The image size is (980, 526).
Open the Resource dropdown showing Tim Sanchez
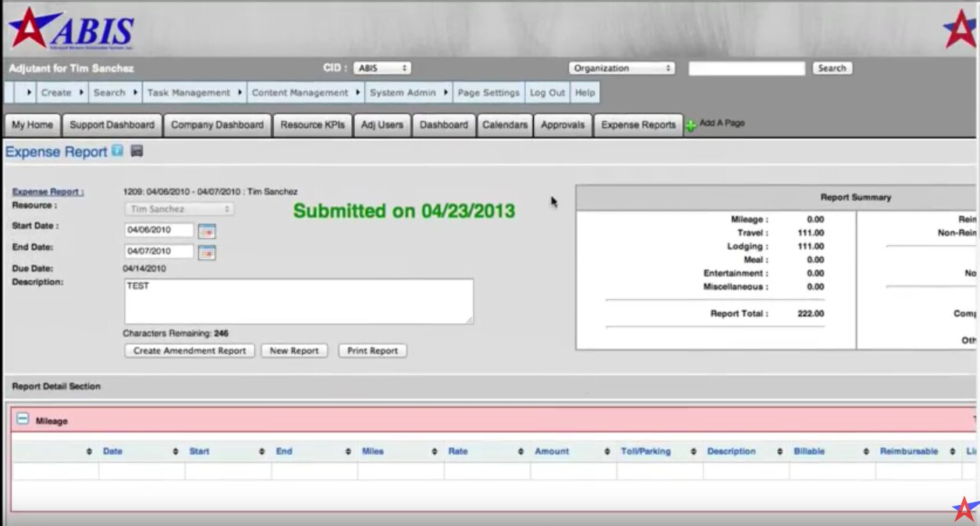click(179, 209)
